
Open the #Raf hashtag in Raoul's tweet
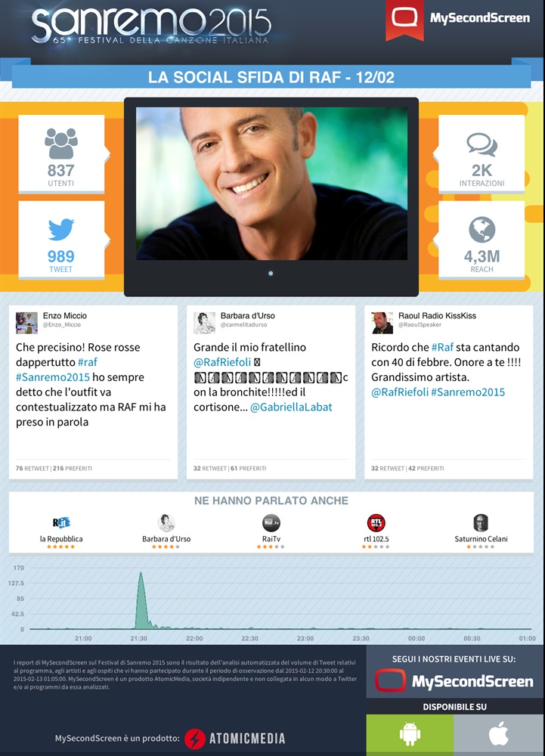[x=442, y=347]
